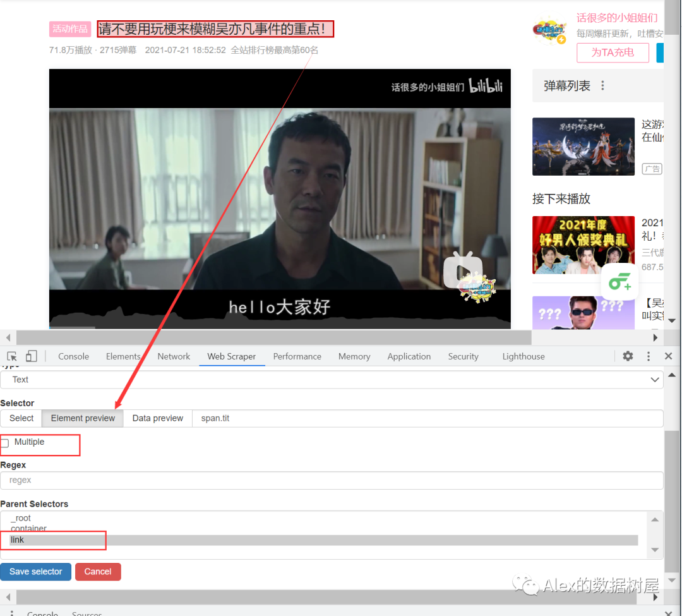Screen dimensions: 682x616
Task: Click the 弹幕列表 header
Action: 566,86
